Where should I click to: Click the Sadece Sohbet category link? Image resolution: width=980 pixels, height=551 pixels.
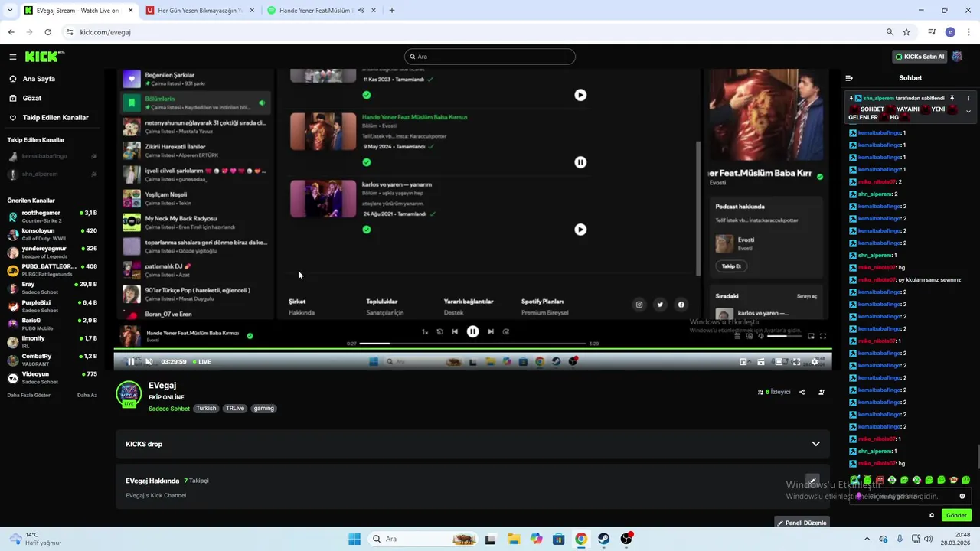click(x=169, y=409)
